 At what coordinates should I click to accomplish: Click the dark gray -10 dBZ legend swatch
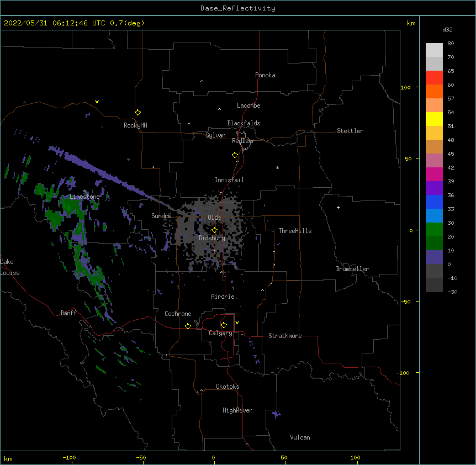[x=434, y=285]
